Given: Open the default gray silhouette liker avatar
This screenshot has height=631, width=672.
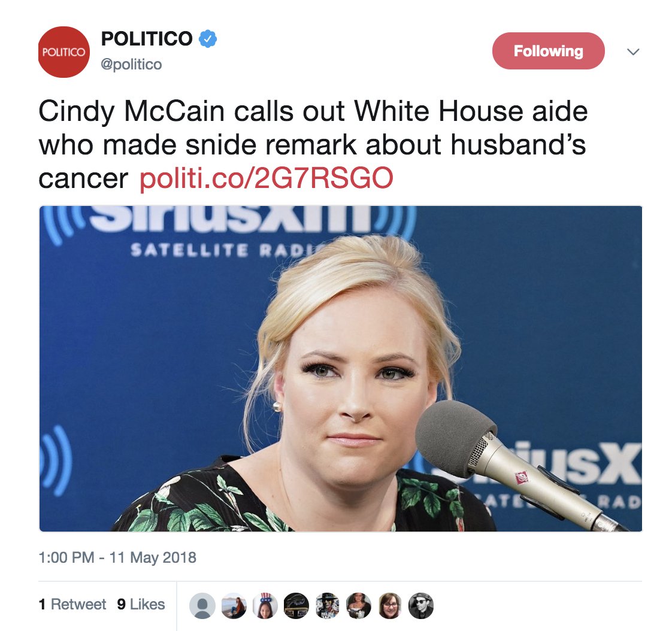Looking at the screenshot, I should [x=202, y=606].
